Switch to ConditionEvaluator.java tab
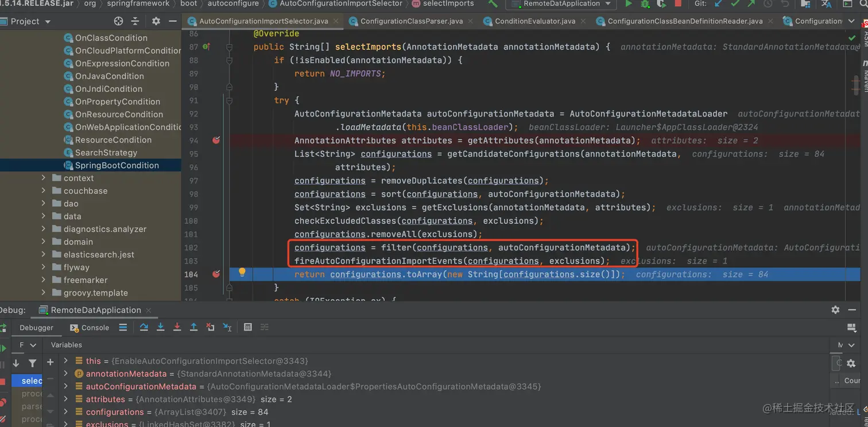This screenshot has height=427, width=868. [534, 21]
